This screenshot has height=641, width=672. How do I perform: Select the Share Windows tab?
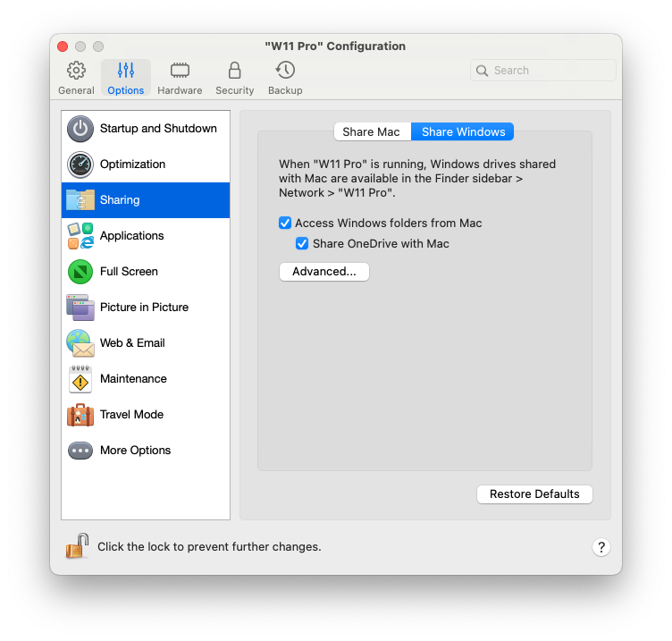[x=463, y=132]
